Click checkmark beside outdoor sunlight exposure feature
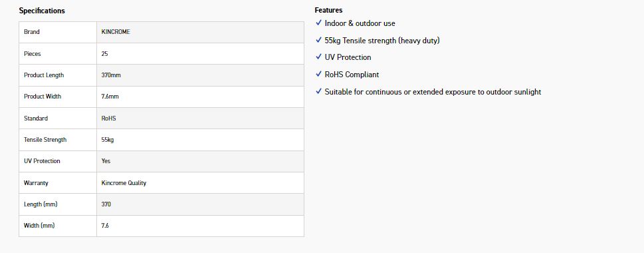The width and height of the screenshot is (644, 253). (318, 92)
